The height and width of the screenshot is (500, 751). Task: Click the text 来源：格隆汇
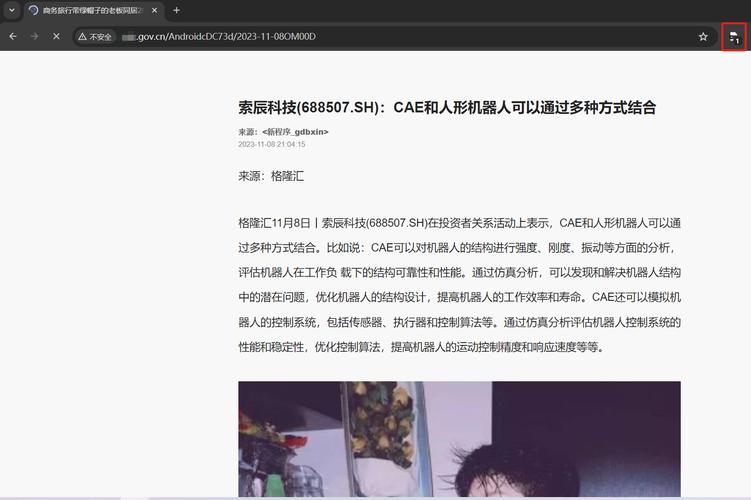pyautogui.click(x=271, y=176)
